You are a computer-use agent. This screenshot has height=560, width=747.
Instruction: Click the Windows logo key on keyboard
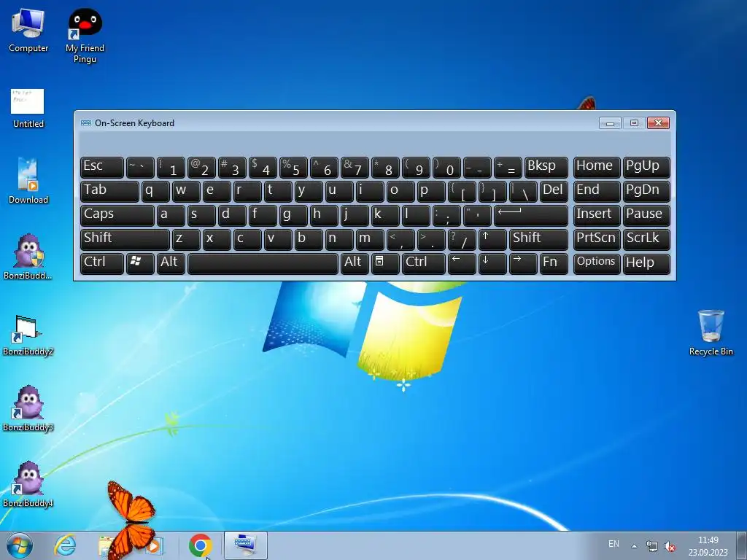[x=140, y=264]
